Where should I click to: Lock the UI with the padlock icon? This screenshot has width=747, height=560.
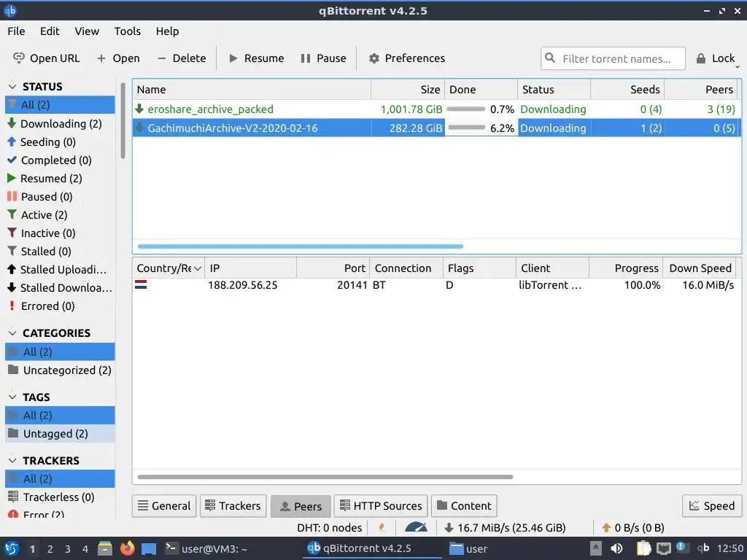[x=701, y=58]
